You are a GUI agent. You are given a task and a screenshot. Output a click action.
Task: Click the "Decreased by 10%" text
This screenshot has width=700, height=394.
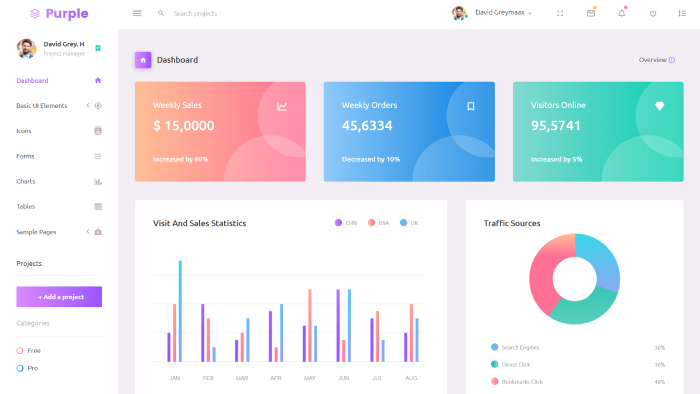(371, 159)
